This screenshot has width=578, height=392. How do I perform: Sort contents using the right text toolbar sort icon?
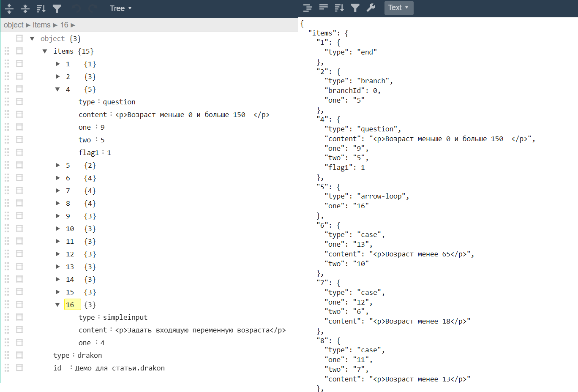[339, 8]
